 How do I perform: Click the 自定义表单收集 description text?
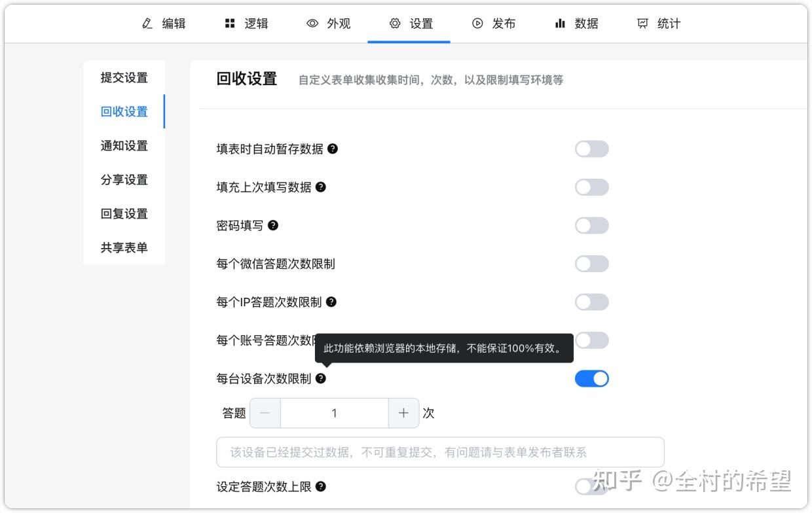(431, 80)
